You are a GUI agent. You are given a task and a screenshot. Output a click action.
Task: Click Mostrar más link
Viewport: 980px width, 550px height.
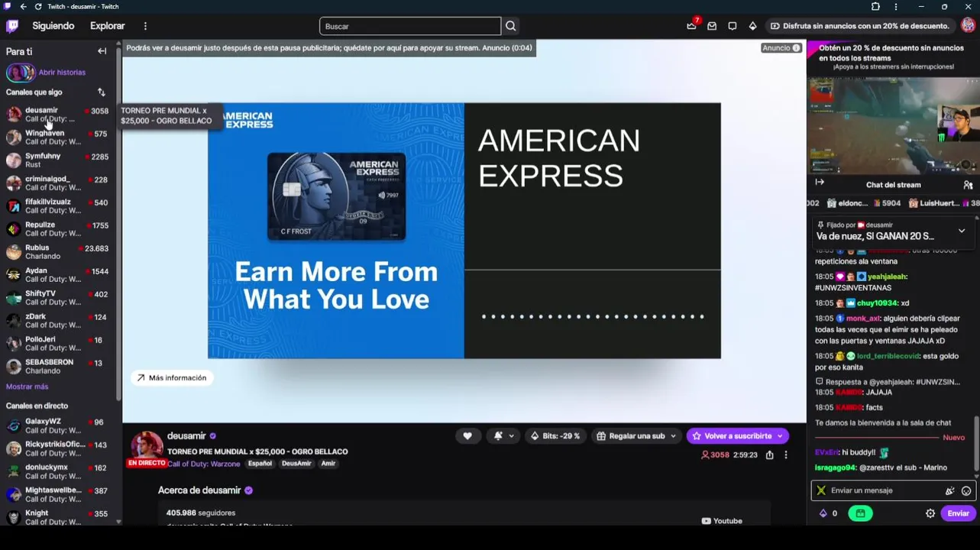coord(27,387)
